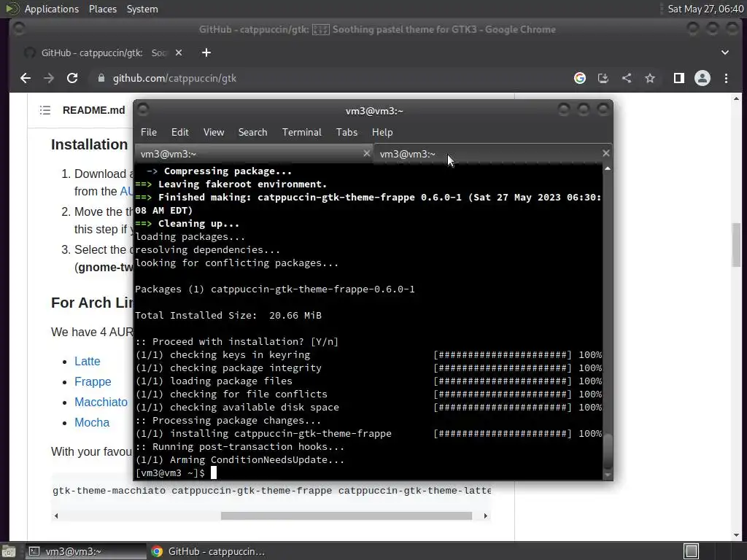This screenshot has height=560, width=747.
Task: Go back in Chrome browser
Action: click(26, 78)
